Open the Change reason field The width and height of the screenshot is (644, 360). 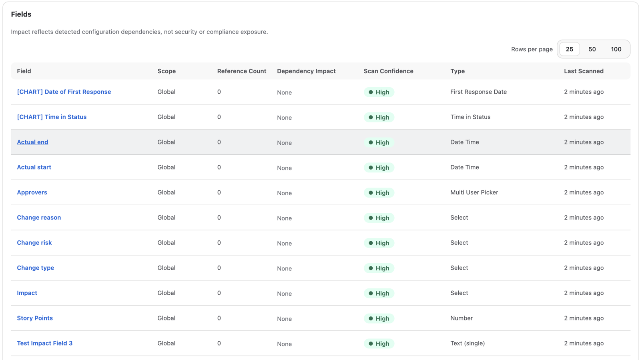coord(39,217)
